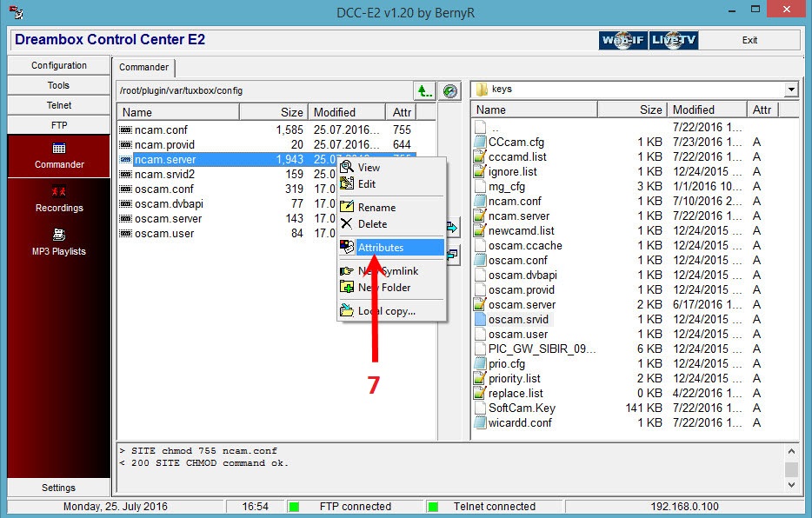Choose Delete from the context menu
This screenshot has width=812, height=518.
click(x=372, y=224)
